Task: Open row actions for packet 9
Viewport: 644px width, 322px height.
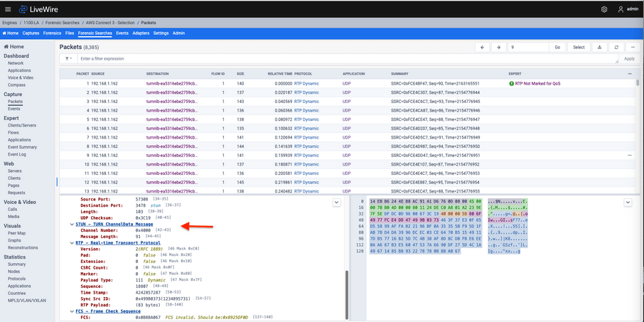Action: 630,156
